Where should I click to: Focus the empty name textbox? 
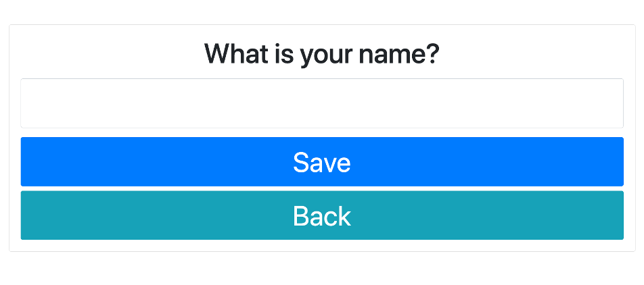(x=321, y=103)
